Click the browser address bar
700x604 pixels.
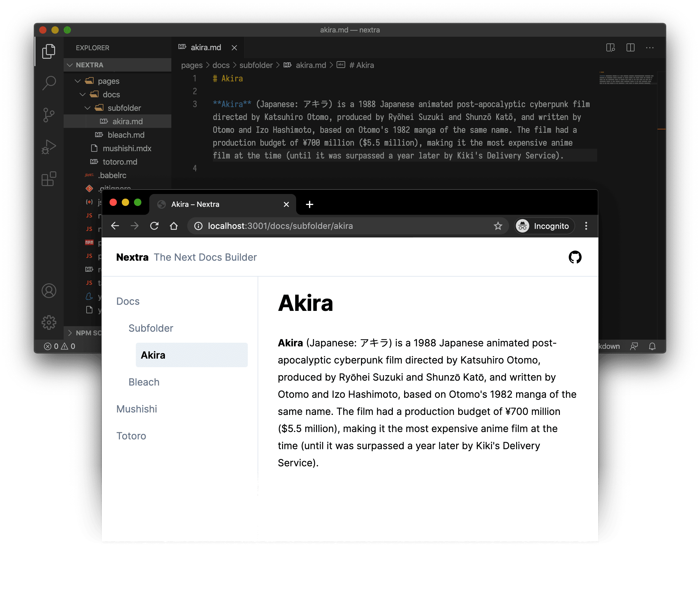point(304,226)
